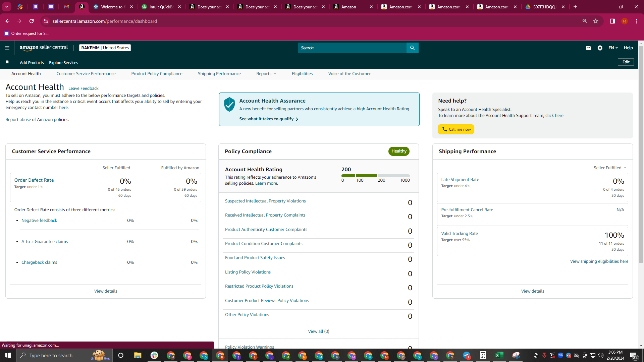This screenshot has width=644, height=362.
Task: Click See what it takes to qualify
Action: click(x=269, y=119)
